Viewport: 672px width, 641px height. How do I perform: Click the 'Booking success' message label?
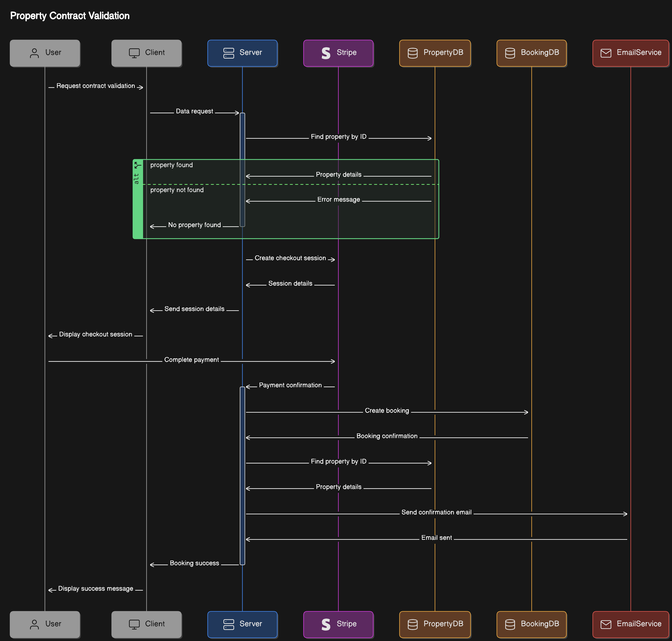pyautogui.click(x=194, y=563)
